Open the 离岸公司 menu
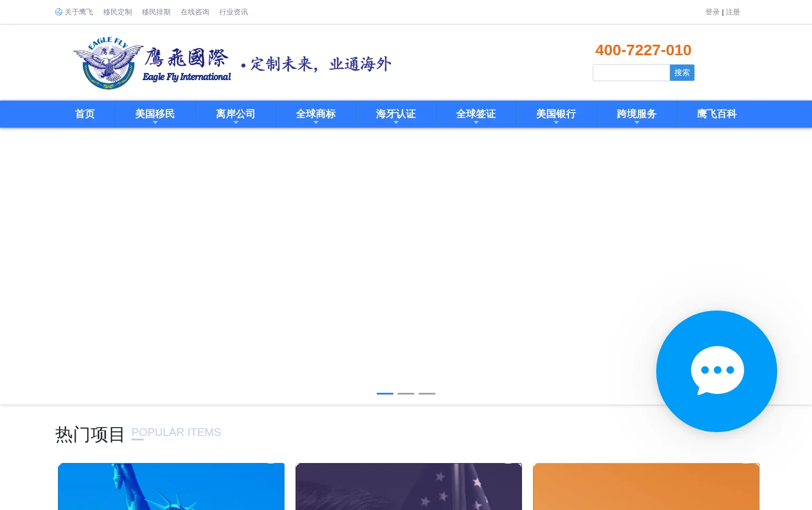Image resolution: width=812 pixels, height=510 pixels. (x=236, y=114)
